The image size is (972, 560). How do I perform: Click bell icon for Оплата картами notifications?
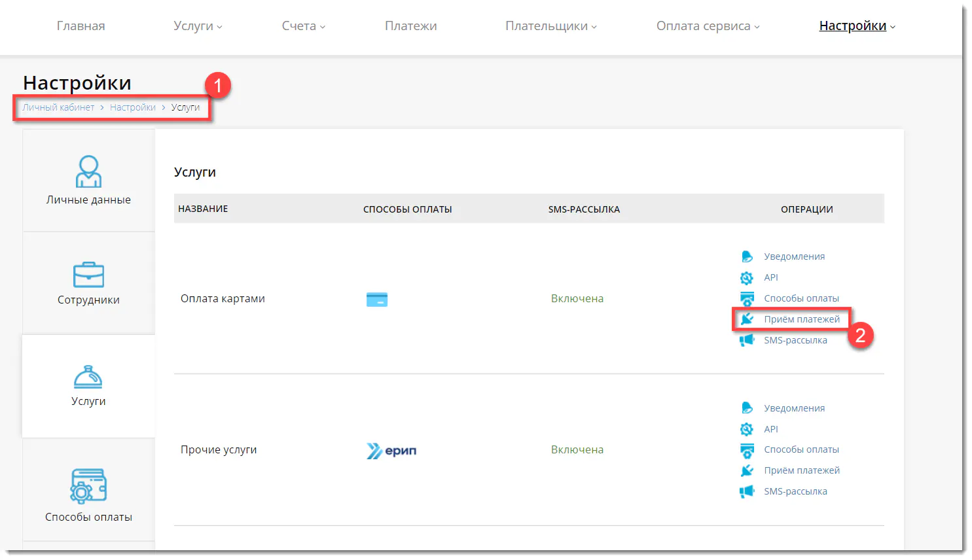point(747,256)
